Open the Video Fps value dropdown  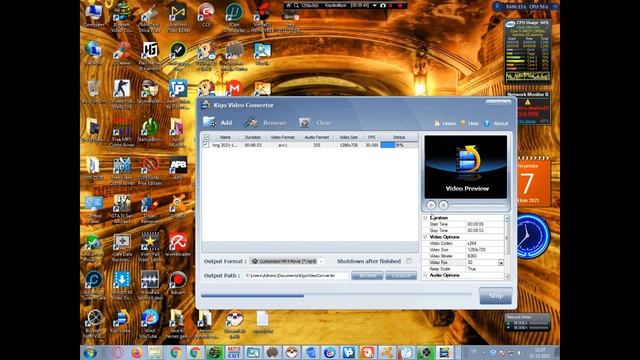point(501,262)
